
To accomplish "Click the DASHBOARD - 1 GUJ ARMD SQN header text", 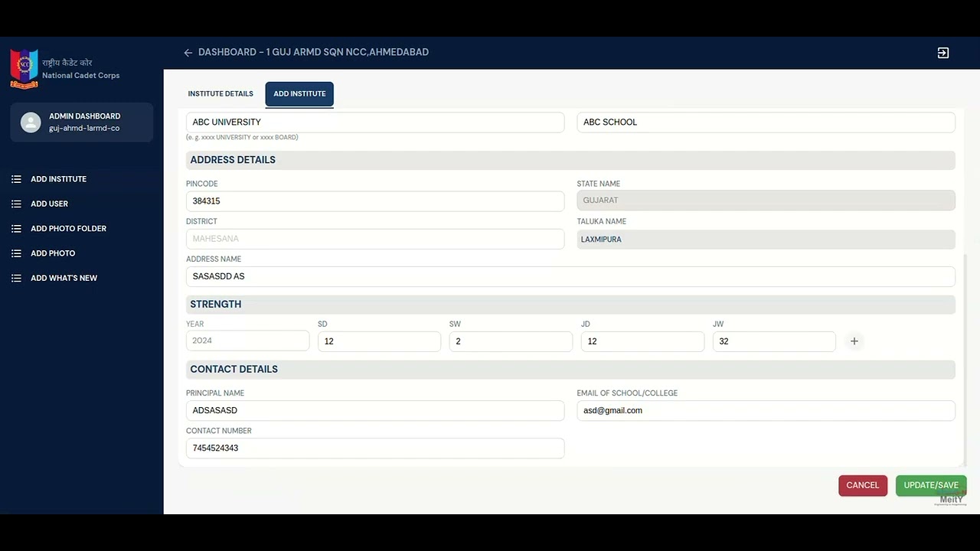I will click(x=313, y=53).
